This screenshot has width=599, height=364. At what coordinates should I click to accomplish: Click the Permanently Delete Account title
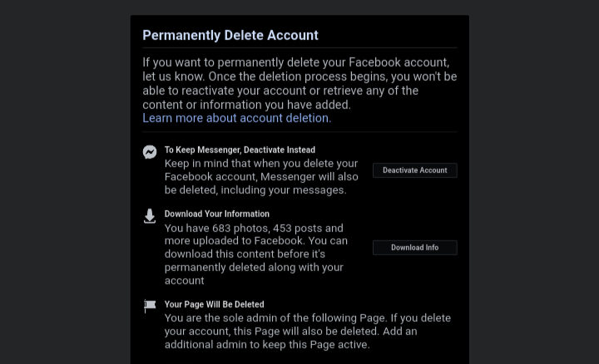(x=230, y=35)
